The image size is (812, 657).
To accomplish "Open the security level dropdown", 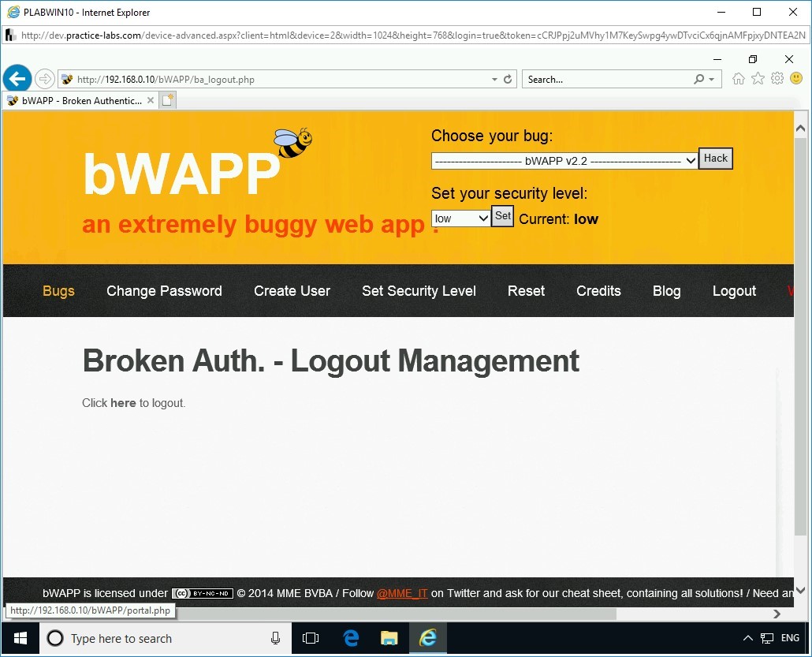I will point(460,218).
